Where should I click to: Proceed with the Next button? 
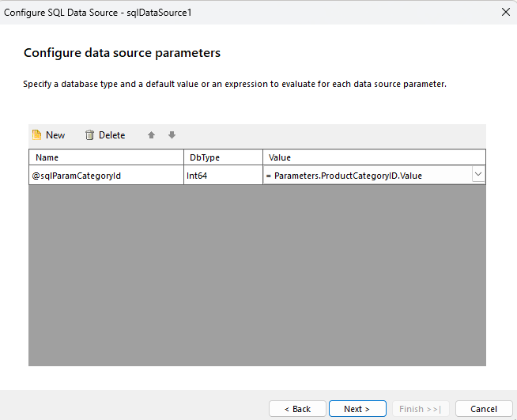tap(357, 409)
